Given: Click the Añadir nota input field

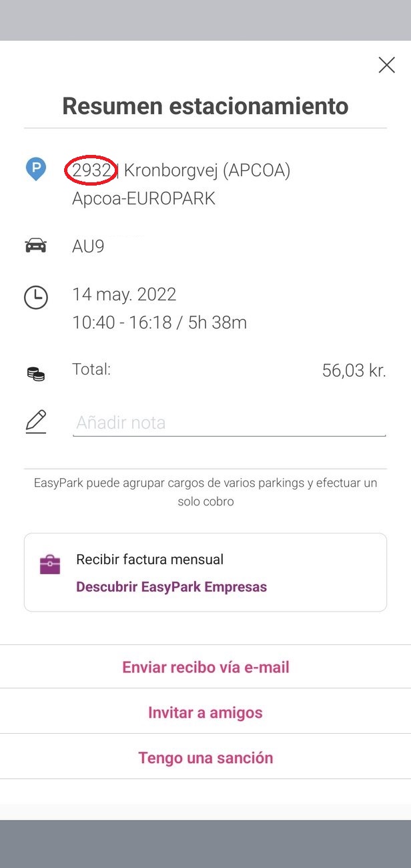Looking at the screenshot, I should 229,423.
